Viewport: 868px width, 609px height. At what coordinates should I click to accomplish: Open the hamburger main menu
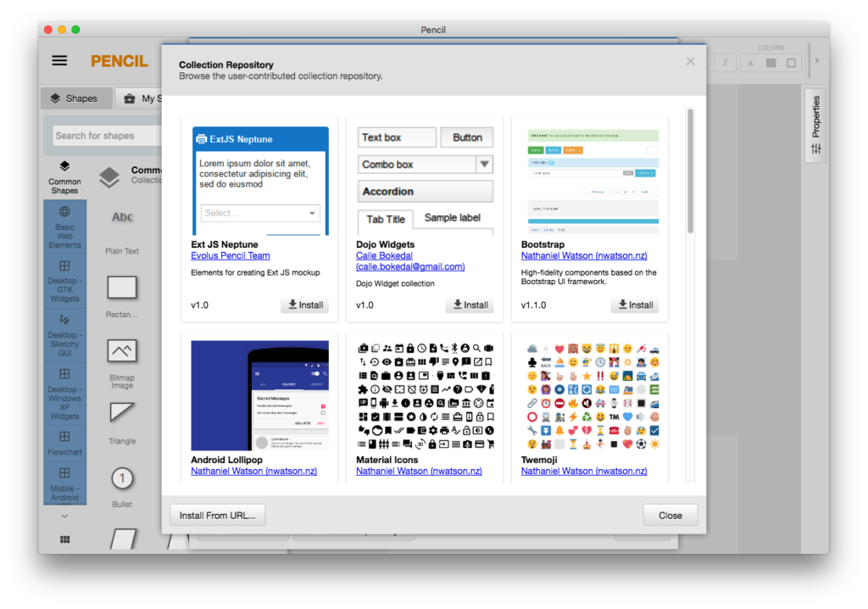[59, 60]
